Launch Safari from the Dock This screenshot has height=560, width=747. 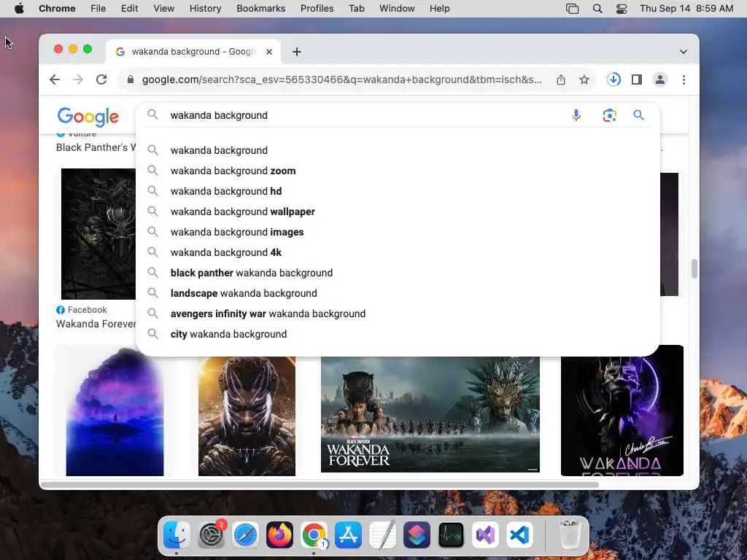tap(245, 534)
